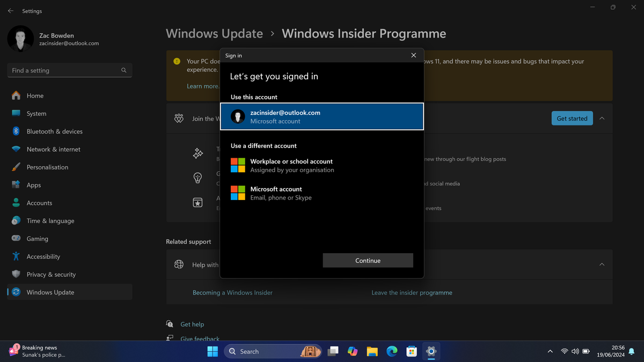
Task: Click the lightbulb icon in the join section
Action: tap(197, 178)
